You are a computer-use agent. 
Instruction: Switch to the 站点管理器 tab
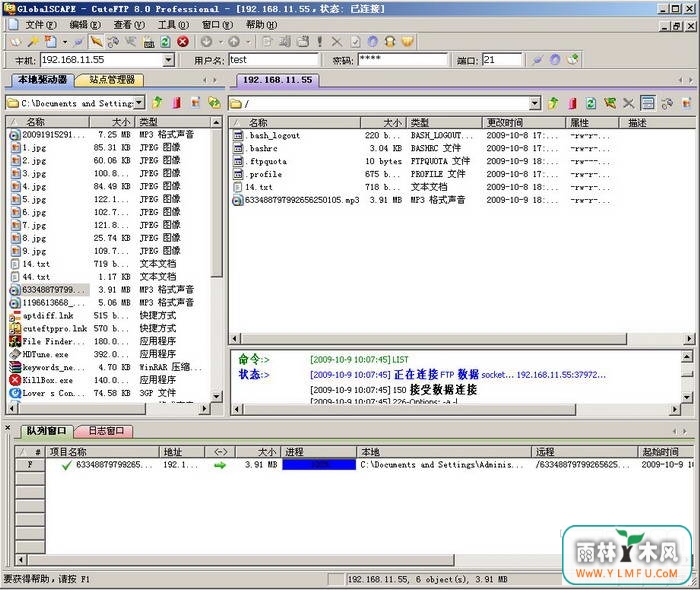[x=112, y=80]
